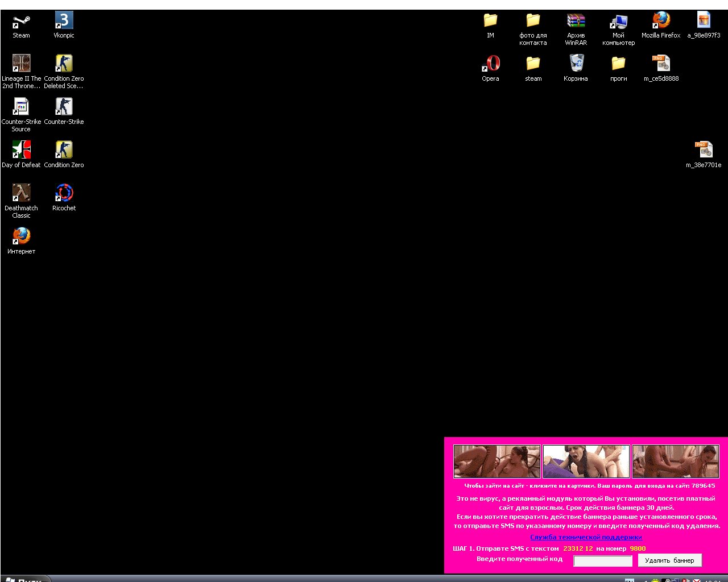Viewport: 728px width, 582px height.
Task: Click the SMS text code '23312 12'
Action: coord(578,548)
